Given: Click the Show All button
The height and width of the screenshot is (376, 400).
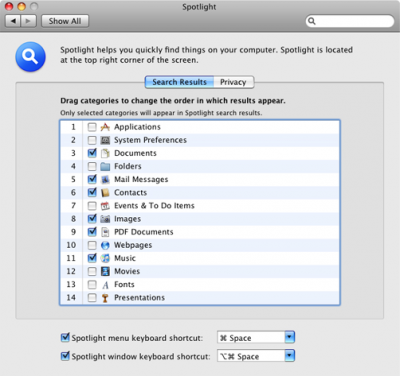Looking at the screenshot, I should coord(65,21).
